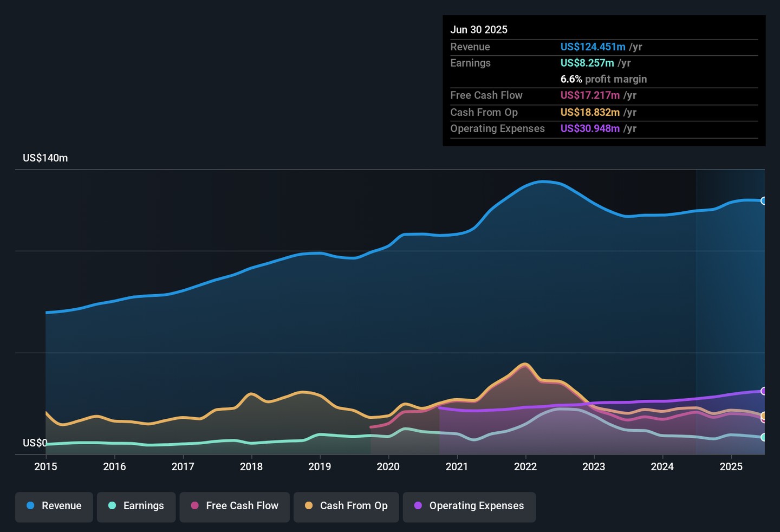
Task: Click the US$0 y-axis label
Action: pyautogui.click(x=35, y=443)
